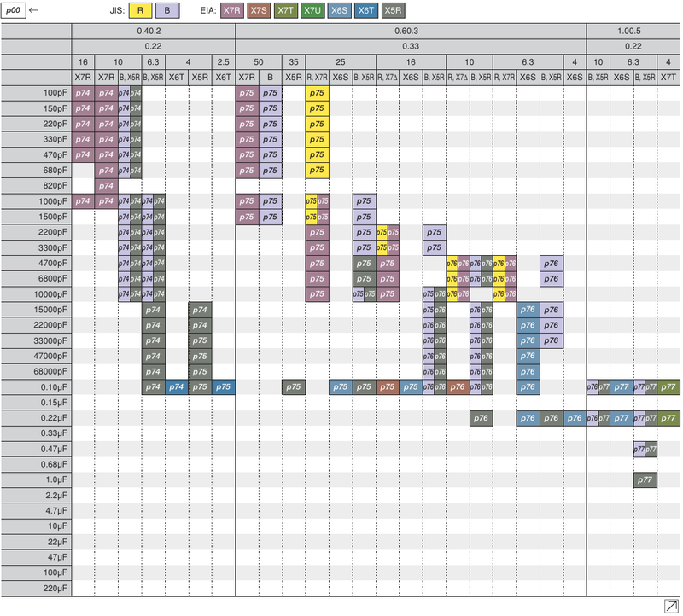Open the green p77 link in the 0.10µF row

668,387
